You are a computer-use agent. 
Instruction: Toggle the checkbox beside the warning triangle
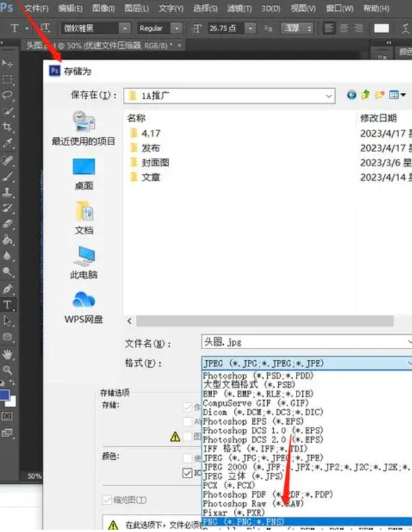(x=187, y=436)
